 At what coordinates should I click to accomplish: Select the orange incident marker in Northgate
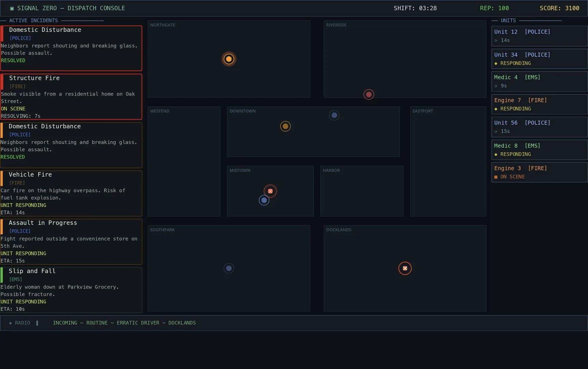pos(229,59)
